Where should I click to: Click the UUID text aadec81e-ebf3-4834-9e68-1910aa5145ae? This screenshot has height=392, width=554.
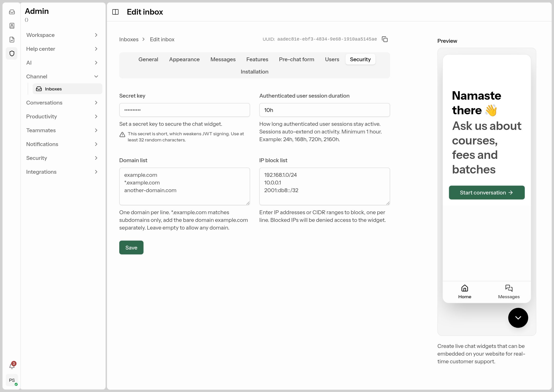pyautogui.click(x=327, y=39)
